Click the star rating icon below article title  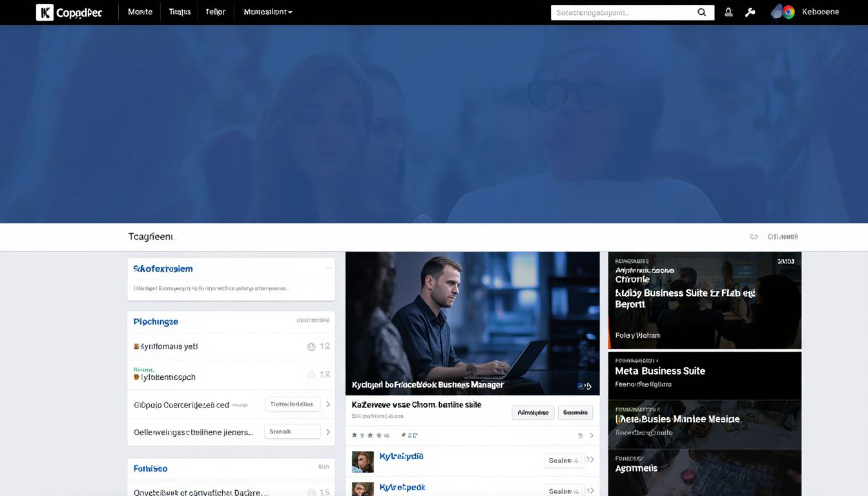354,435
